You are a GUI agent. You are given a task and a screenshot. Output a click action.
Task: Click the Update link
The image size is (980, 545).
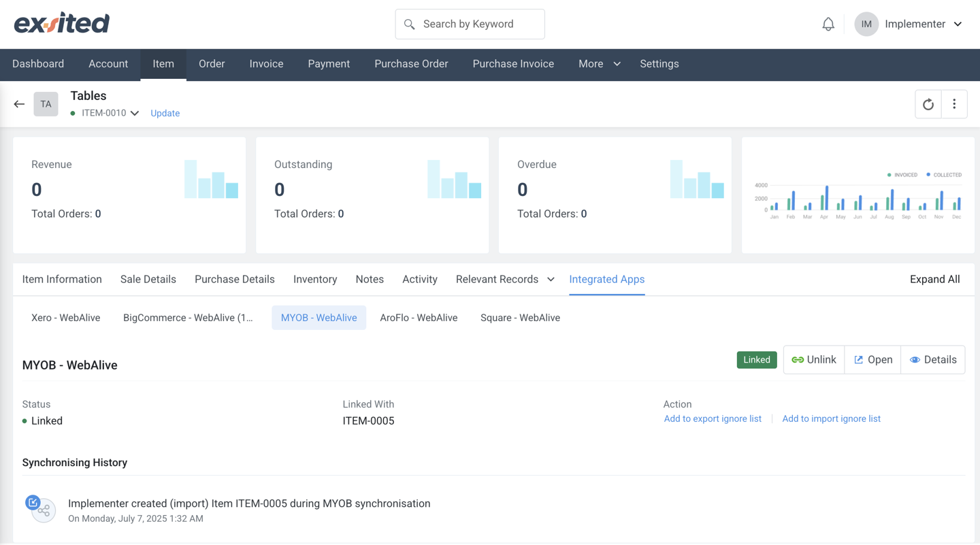point(165,114)
